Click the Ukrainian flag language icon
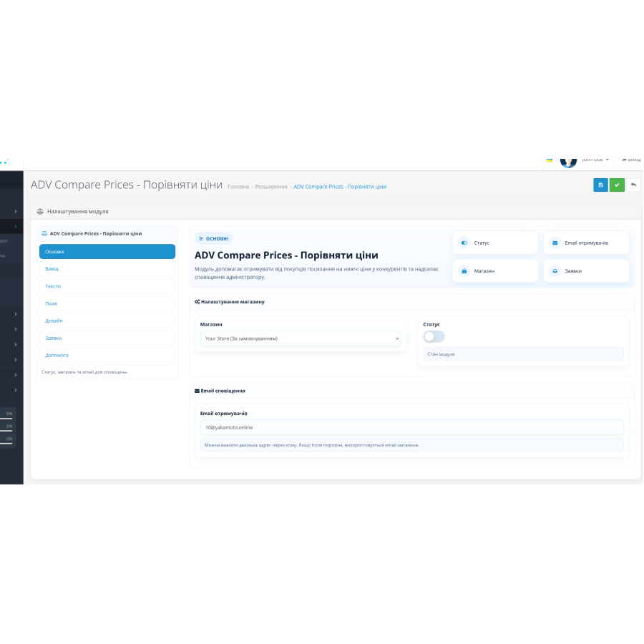The image size is (644, 644). point(549,160)
